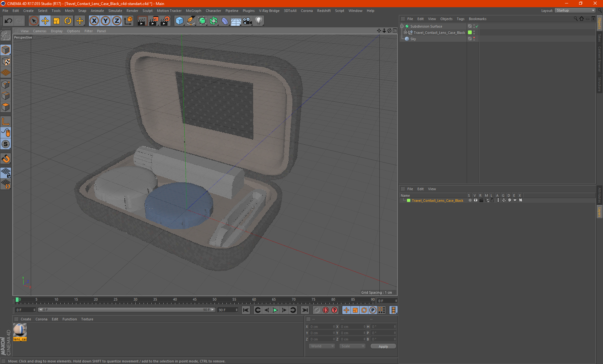
Task: Add a Subdivision Surface generator
Action: pos(202,21)
